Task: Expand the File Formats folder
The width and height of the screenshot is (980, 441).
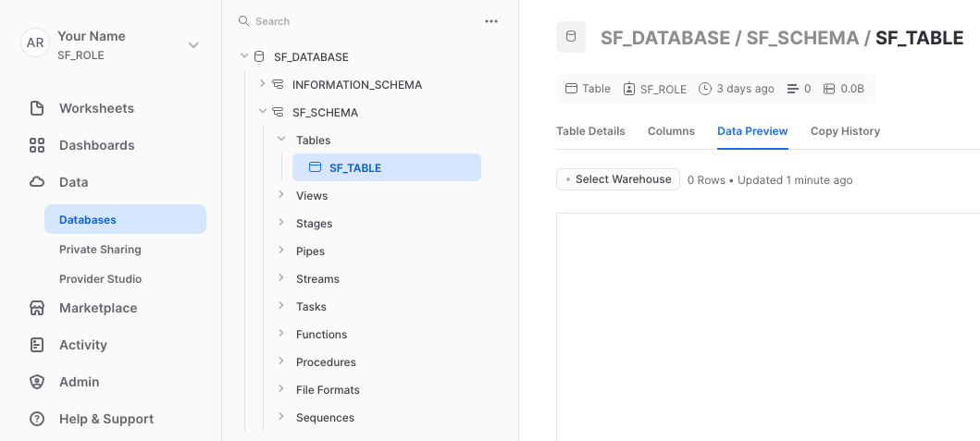Action: pos(281,388)
